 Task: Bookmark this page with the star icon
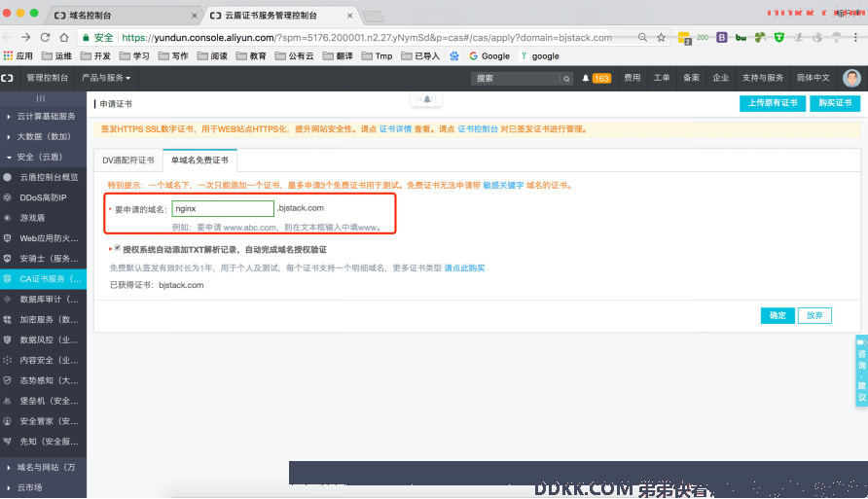[661, 37]
